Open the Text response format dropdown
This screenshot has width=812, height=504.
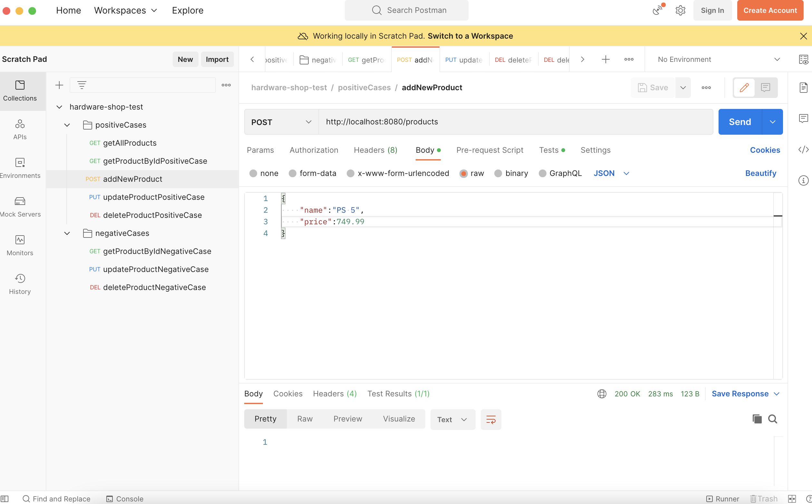point(452,419)
